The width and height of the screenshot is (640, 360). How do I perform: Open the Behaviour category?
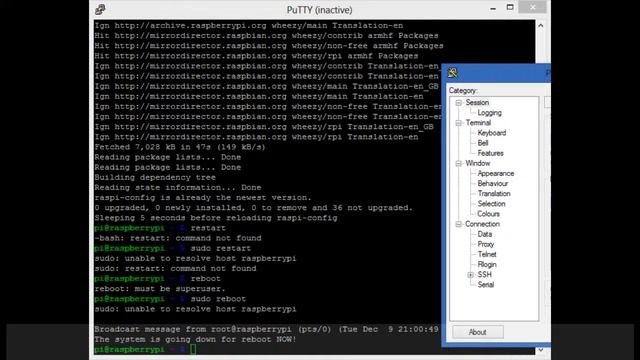(493, 184)
